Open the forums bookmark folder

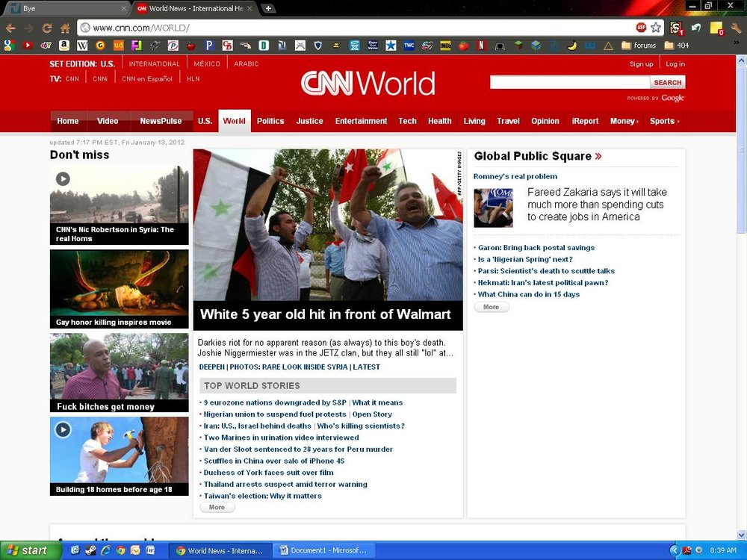[639, 46]
